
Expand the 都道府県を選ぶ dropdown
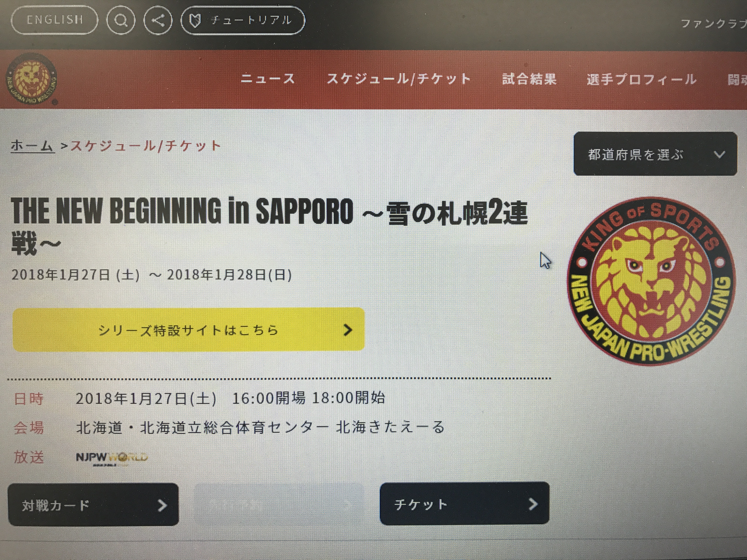coord(655,154)
